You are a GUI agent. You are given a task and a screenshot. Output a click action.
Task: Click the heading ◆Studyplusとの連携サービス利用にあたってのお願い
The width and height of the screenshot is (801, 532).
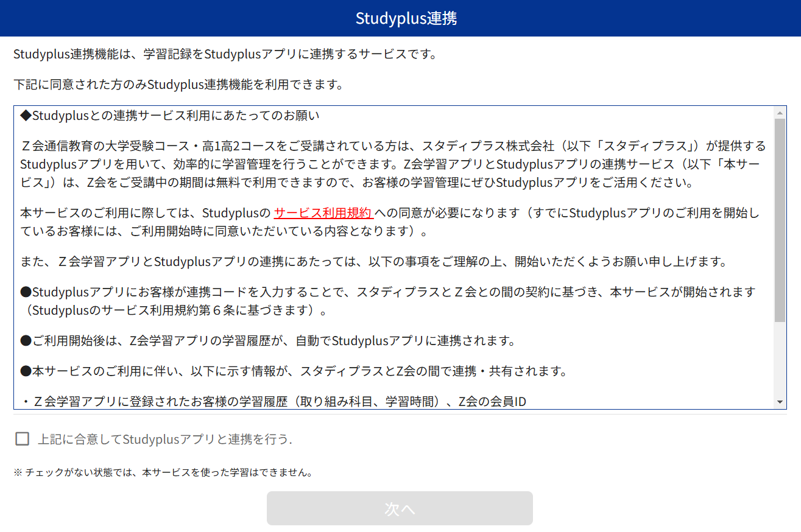[169, 115]
